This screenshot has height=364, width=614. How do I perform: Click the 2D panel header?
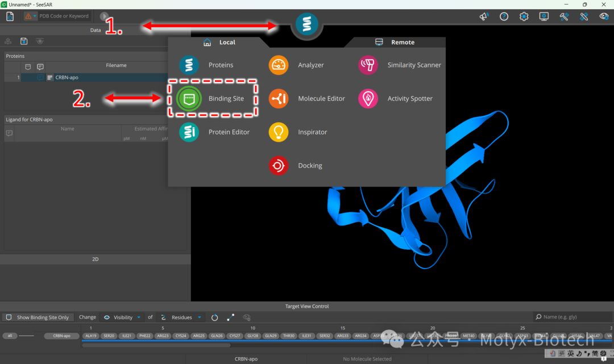95,259
